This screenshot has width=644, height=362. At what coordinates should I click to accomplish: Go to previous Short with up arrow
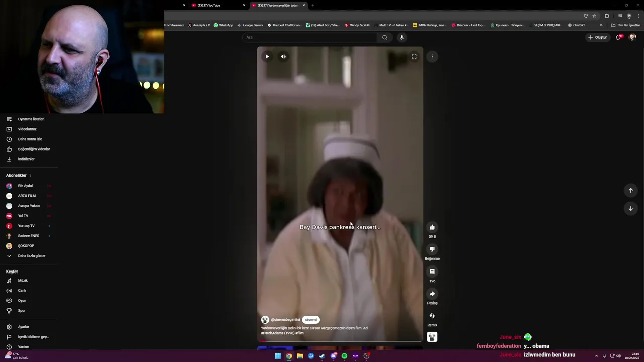[631, 190]
